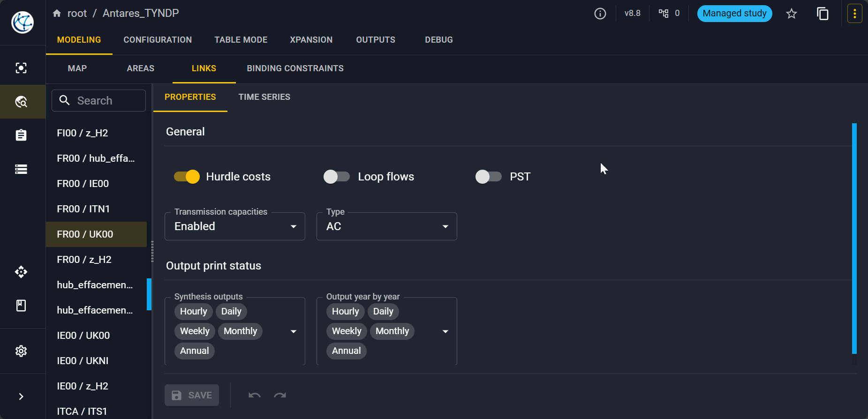This screenshot has width=868, height=419.
Task: Click the home icon in breadcrumb
Action: point(57,13)
